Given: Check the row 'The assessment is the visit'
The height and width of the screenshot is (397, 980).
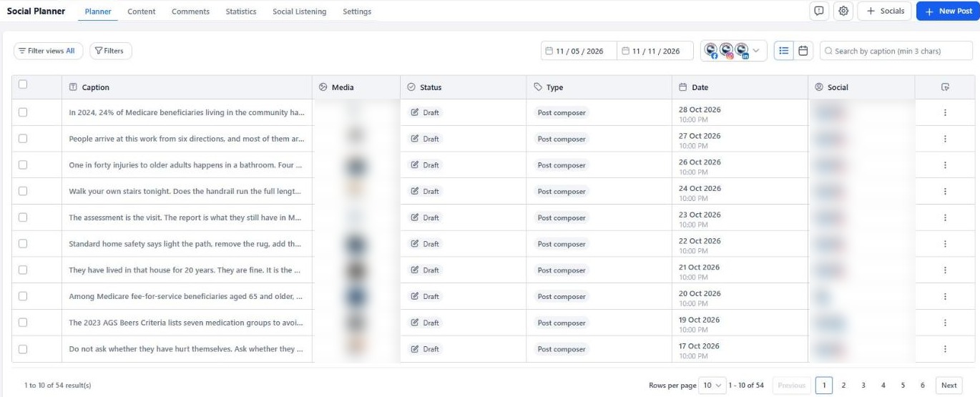Looking at the screenshot, I should click(x=23, y=217).
